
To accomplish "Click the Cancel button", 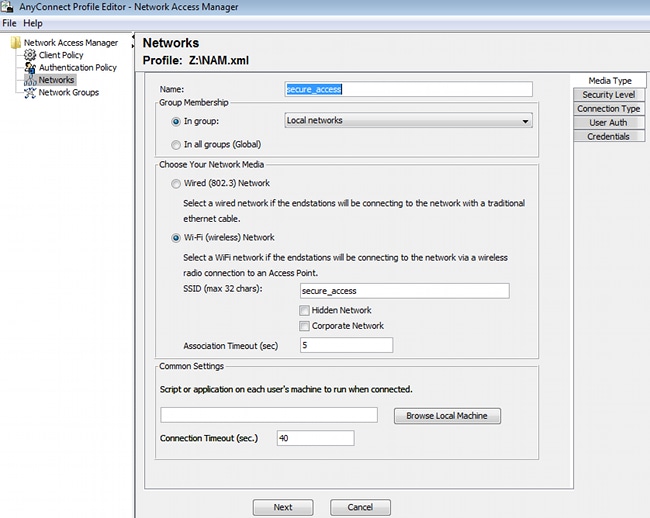I will click(360, 507).
